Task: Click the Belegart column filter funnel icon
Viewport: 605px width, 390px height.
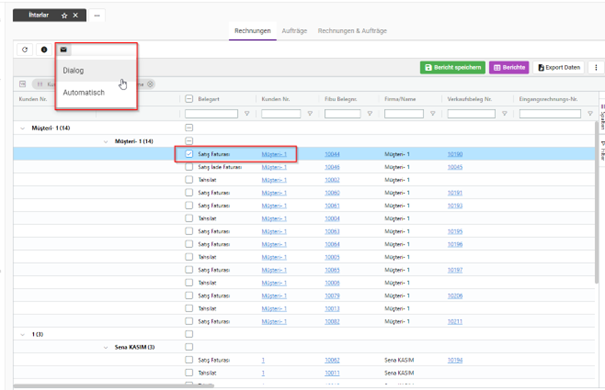Action: [x=247, y=113]
